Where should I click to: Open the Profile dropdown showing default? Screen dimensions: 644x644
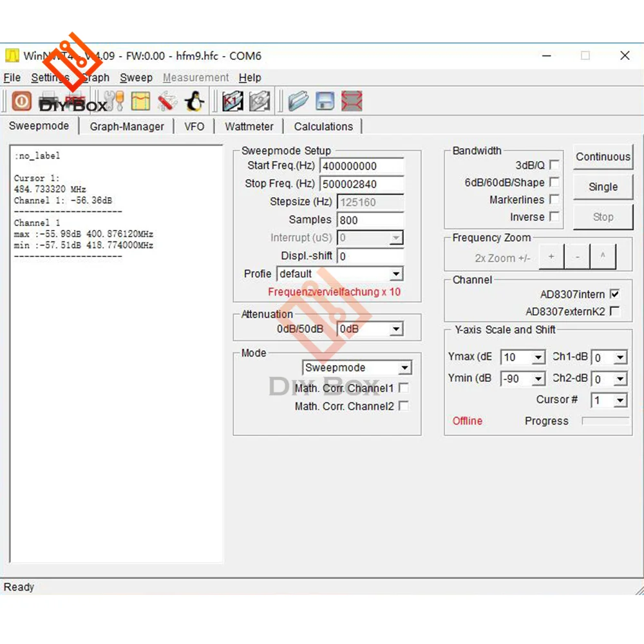pos(340,274)
